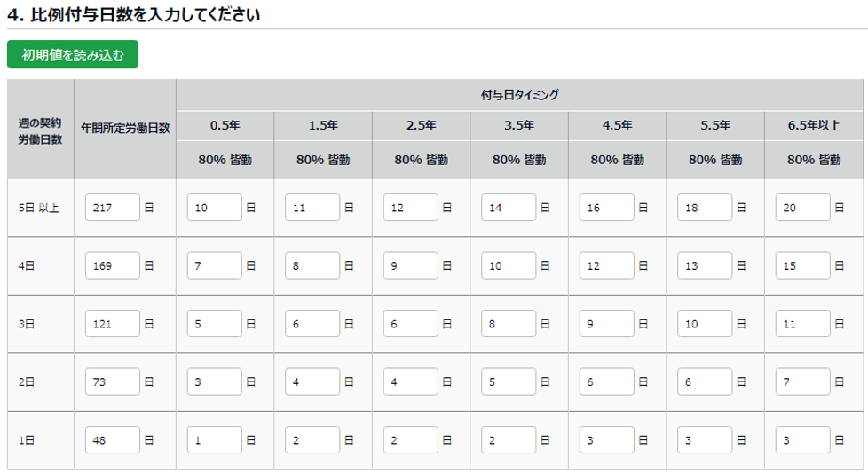Image resolution: width=868 pixels, height=473 pixels.
Task: Select annual work days field for 4日 row
Action: (113, 265)
